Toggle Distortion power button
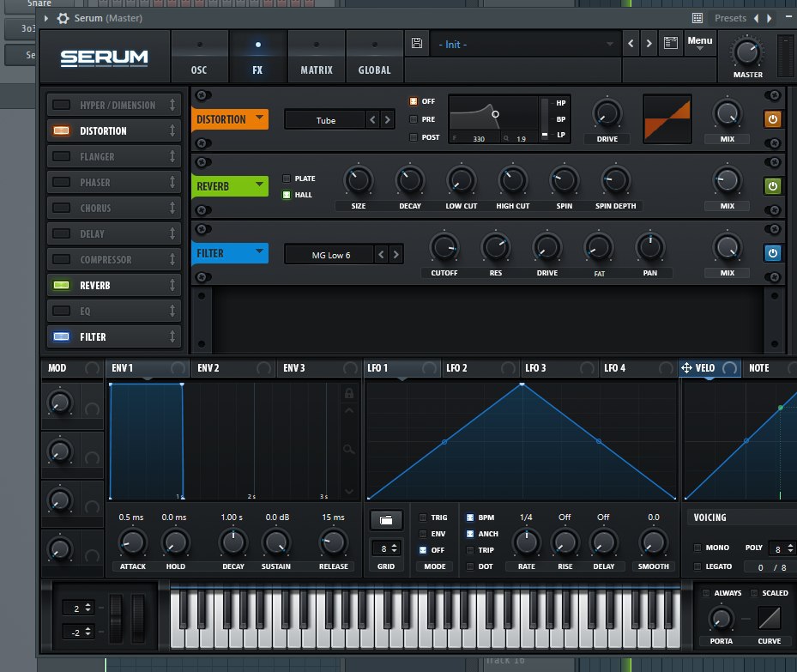Screen dimensions: 797x672 [773, 119]
